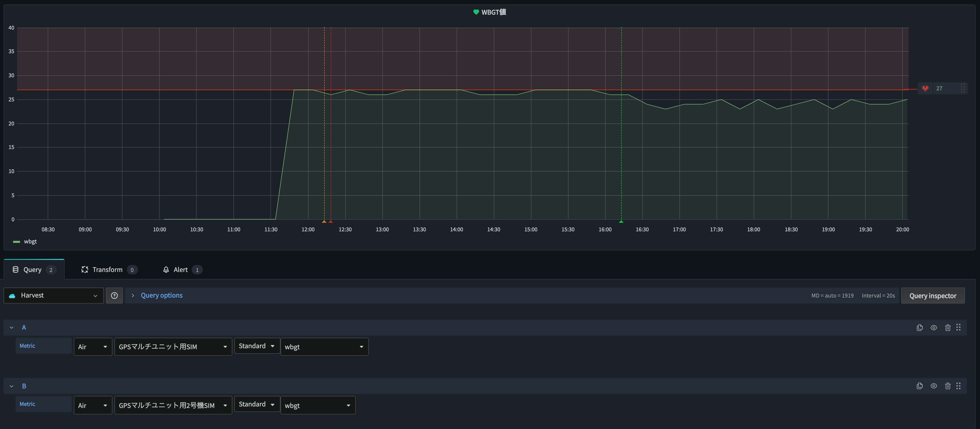Hide query A results with the eye icon
This screenshot has width=980, height=429.
coord(934,327)
